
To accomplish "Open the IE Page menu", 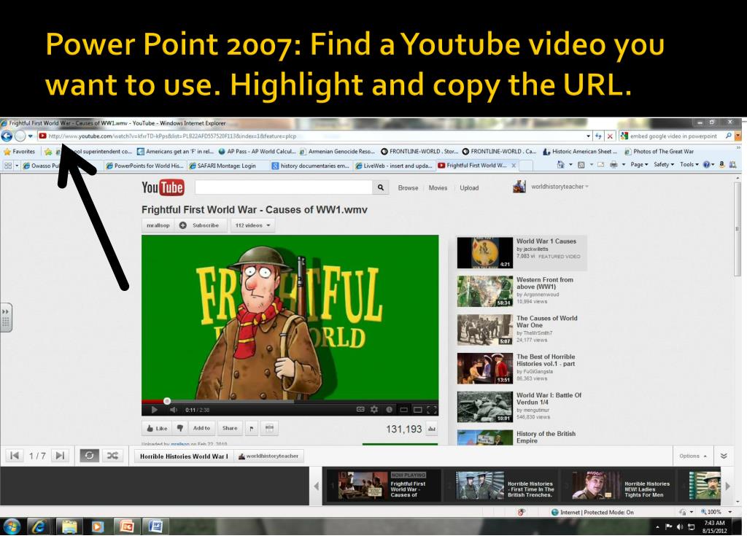I will pos(639,164).
